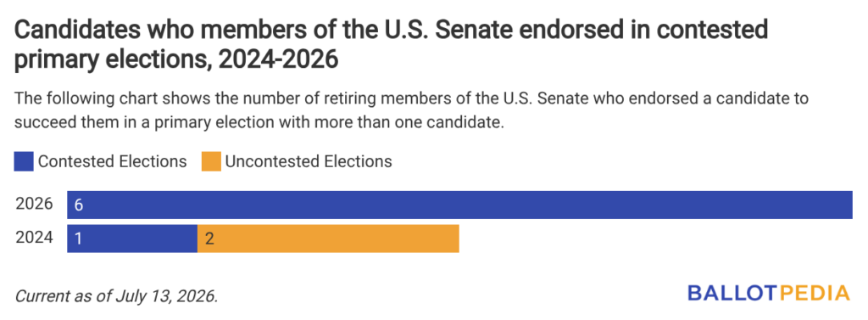The image size is (868, 320).
Task: Click the value 6 in the 2026 bar
Action: tap(79, 205)
